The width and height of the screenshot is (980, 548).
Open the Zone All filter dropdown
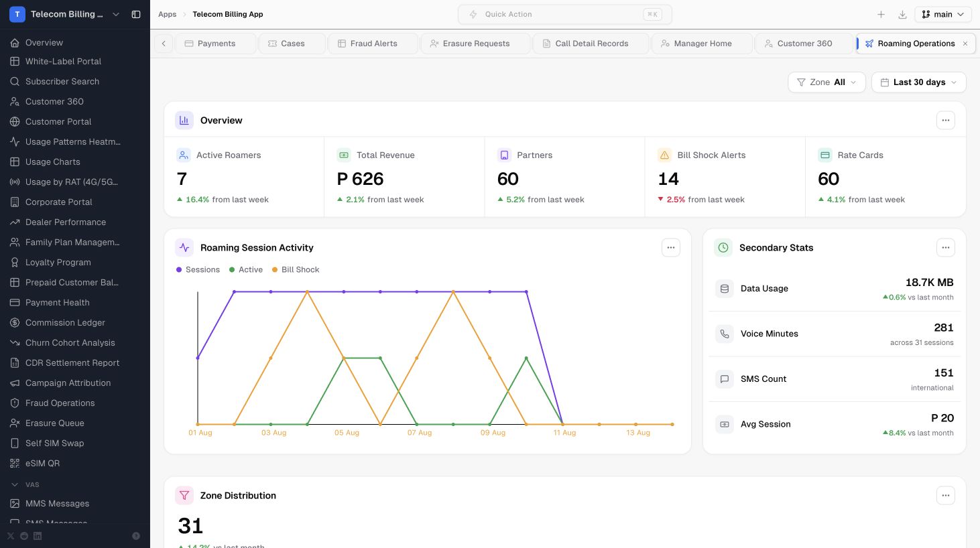826,82
